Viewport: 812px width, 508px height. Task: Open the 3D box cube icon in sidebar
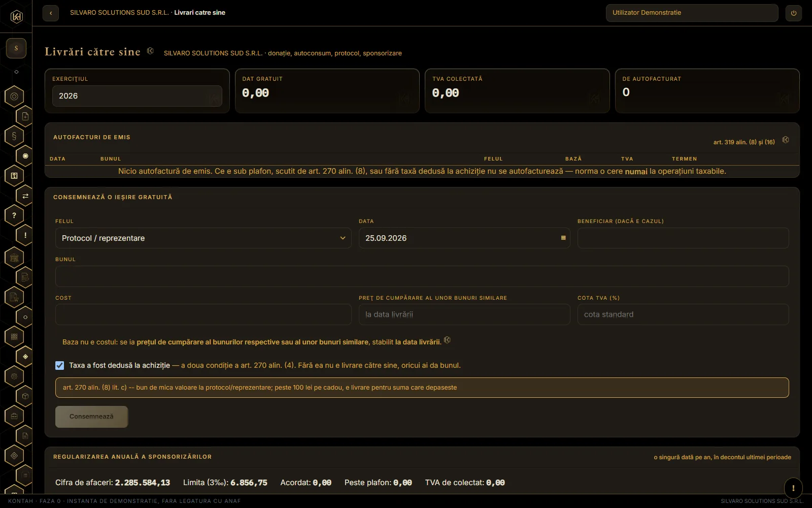(25, 396)
